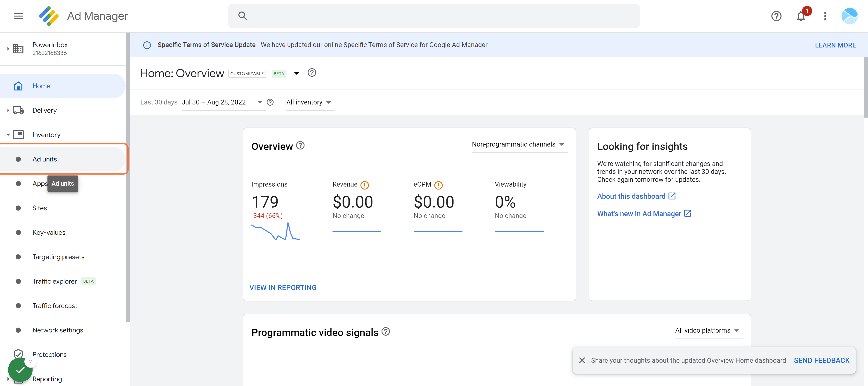868x386 pixels.
Task: Expand the PowerInbox network arrow
Action: (x=8, y=49)
